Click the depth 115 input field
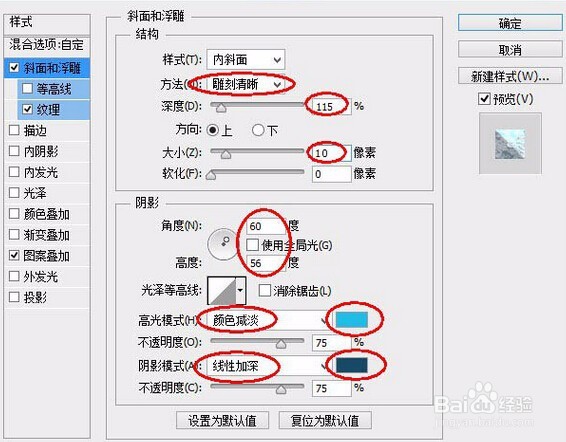566x442 pixels. point(331,107)
